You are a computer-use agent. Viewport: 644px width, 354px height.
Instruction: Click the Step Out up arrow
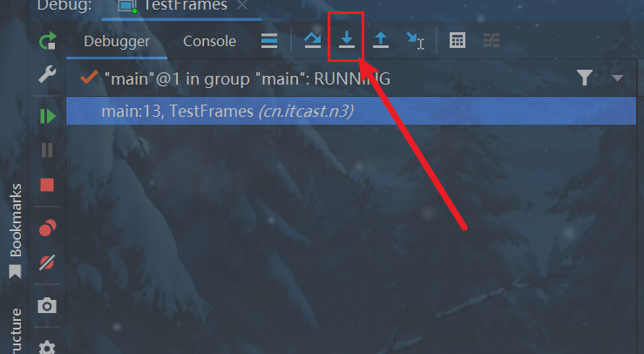coord(381,40)
